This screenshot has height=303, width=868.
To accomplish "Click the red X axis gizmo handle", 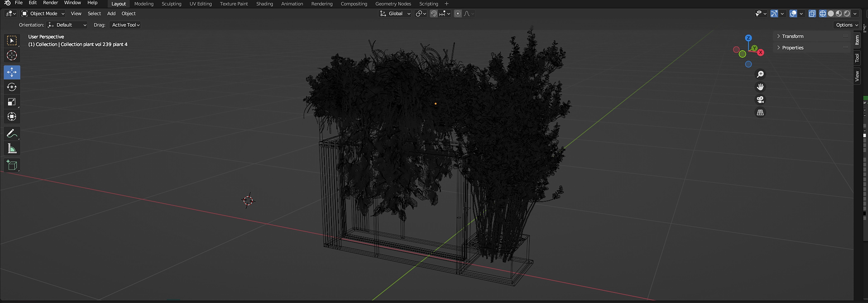I will (x=761, y=53).
